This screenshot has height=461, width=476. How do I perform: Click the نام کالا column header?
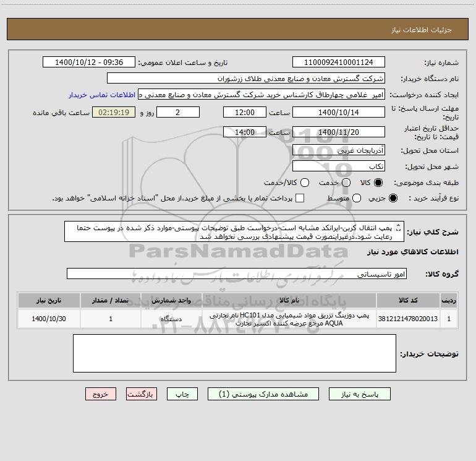point(289,300)
